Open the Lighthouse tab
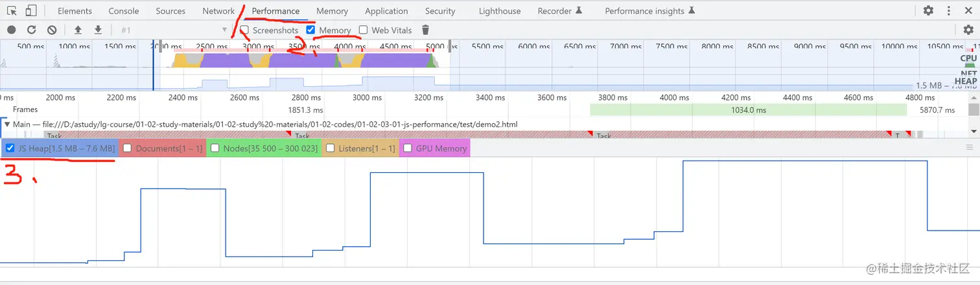The width and height of the screenshot is (980, 285). pos(499,11)
